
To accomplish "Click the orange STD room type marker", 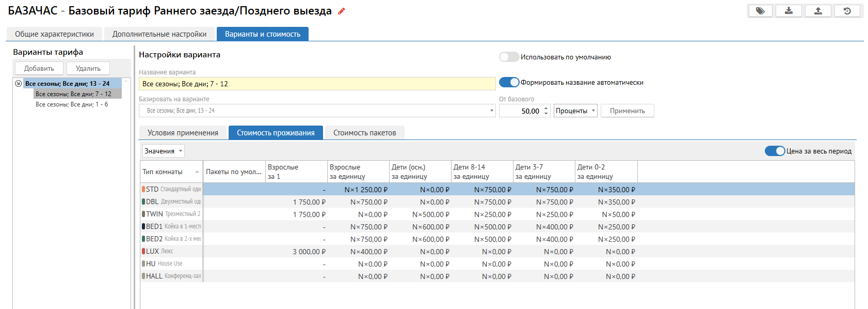I will [x=143, y=190].
